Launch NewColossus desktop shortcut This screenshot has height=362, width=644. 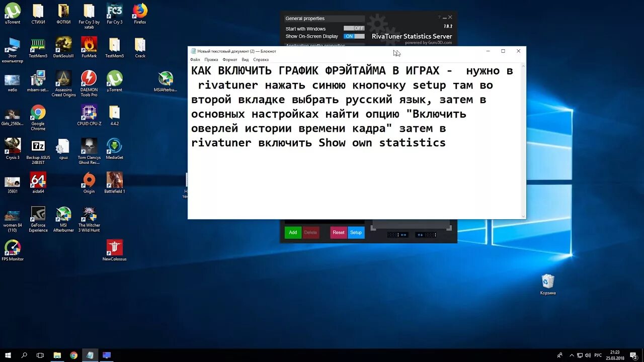[115, 250]
